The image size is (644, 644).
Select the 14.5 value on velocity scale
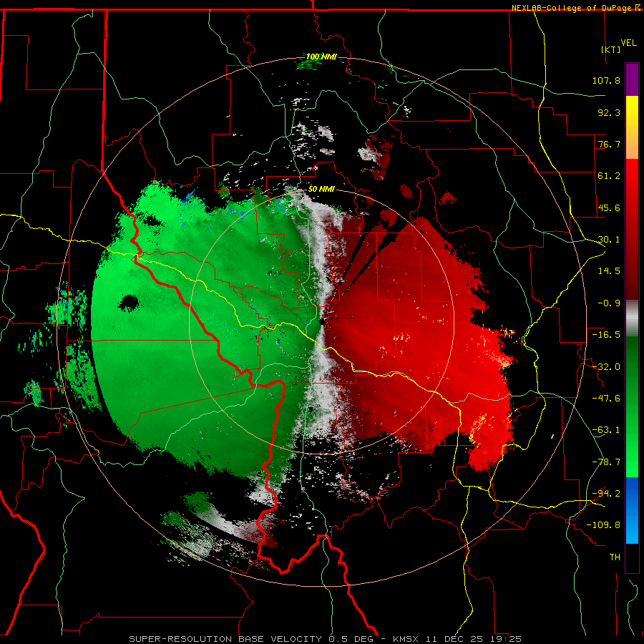(609, 271)
